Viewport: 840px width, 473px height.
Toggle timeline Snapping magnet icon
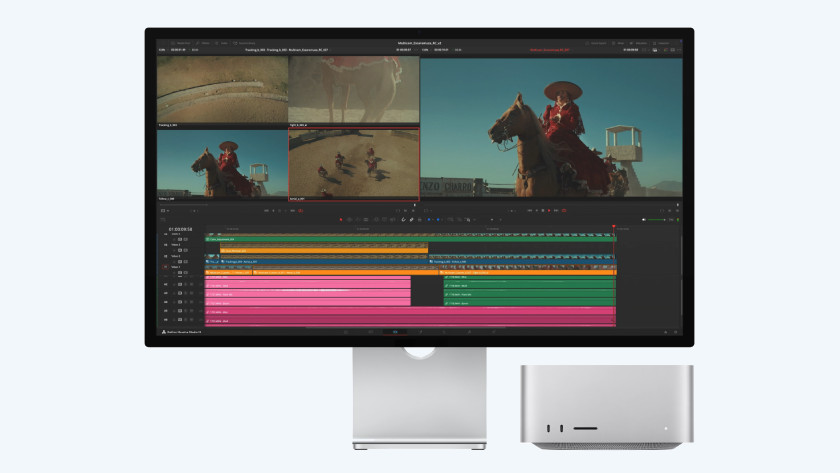[x=403, y=220]
